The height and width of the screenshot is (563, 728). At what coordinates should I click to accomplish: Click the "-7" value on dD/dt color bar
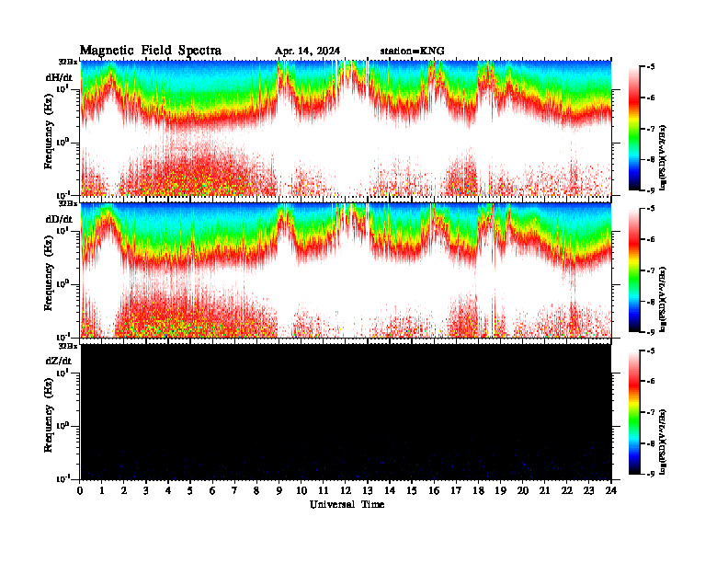(651, 270)
